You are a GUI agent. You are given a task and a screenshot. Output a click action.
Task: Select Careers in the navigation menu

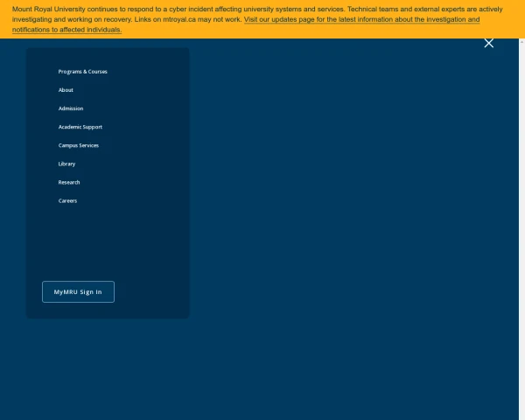[x=67, y=200]
